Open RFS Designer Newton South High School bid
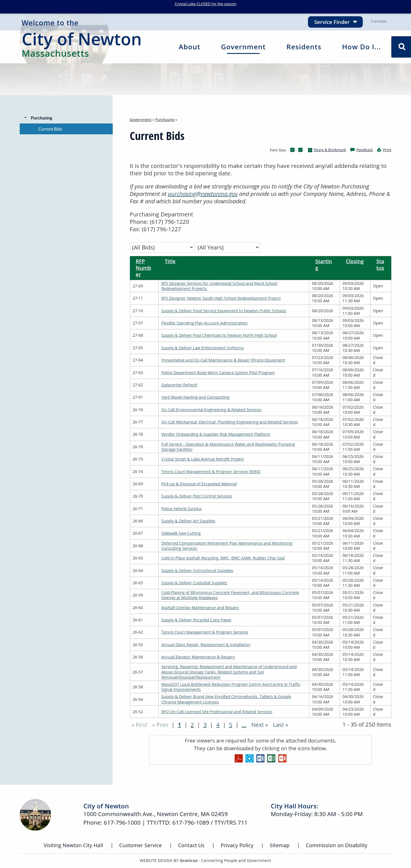411x868 pixels. tap(221, 298)
